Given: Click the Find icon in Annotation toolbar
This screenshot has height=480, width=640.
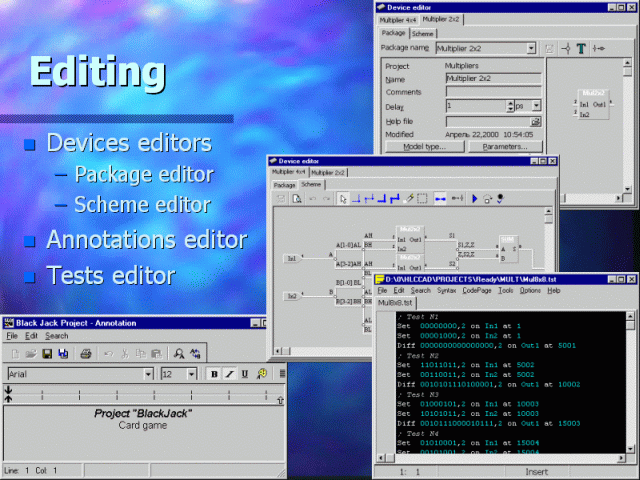Looking at the screenshot, I should click(178, 353).
